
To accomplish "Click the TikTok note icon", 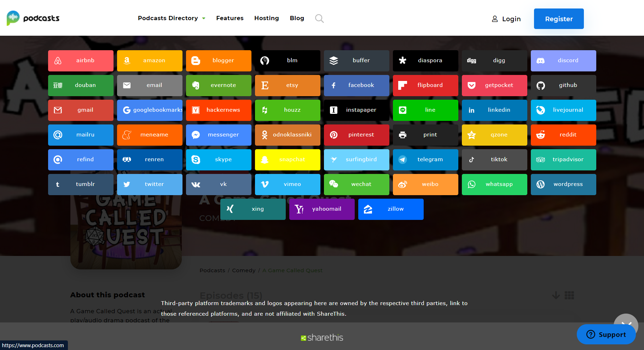I will (x=472, y=160).
